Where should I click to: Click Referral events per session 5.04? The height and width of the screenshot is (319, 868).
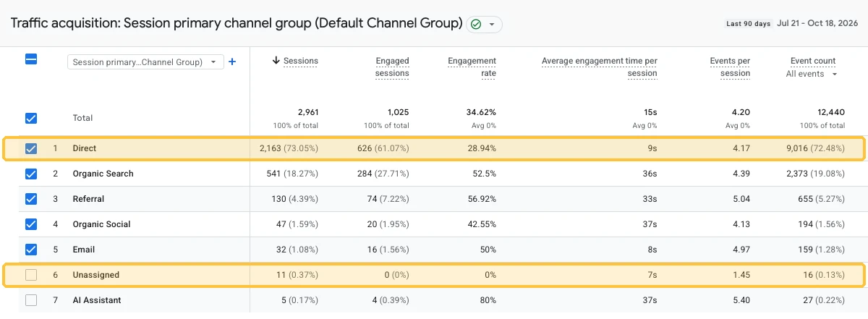tap(741, 199)
